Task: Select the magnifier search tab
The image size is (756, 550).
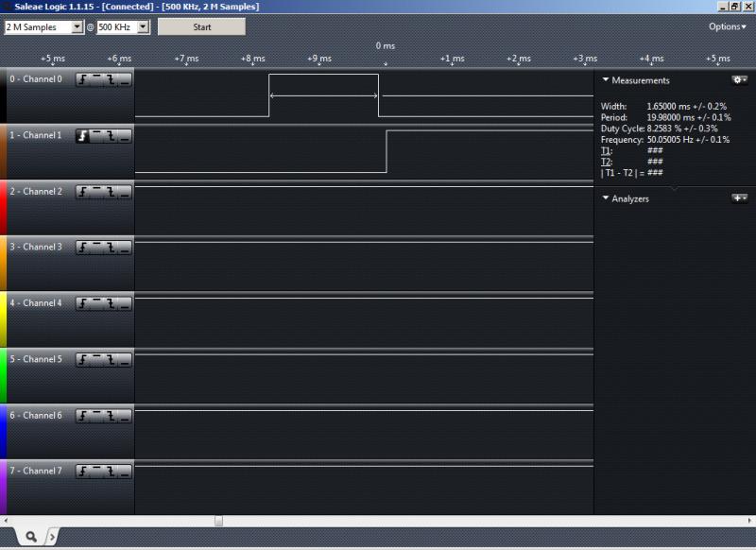Action: [30, 536]
